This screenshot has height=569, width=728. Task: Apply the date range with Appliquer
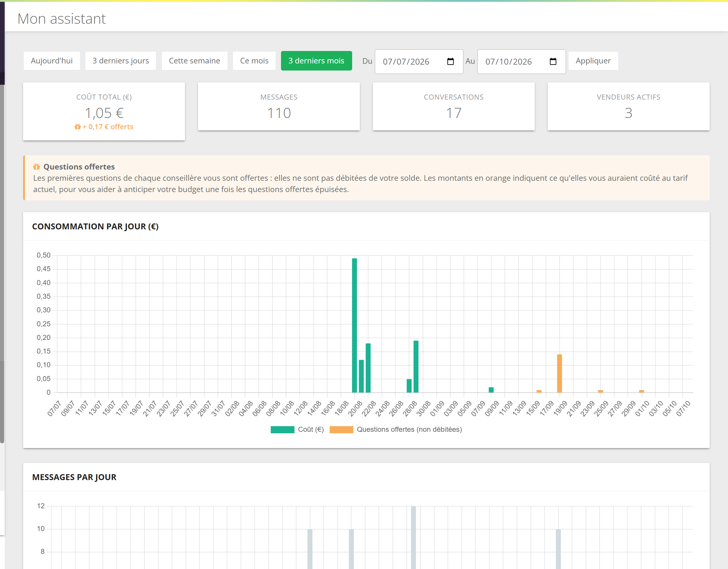[593, 61]
